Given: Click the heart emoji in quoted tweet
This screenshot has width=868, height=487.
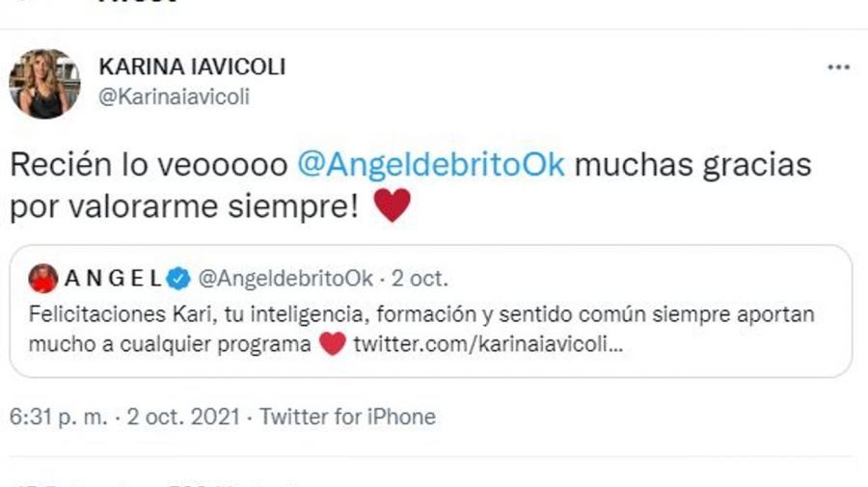Looking at the screenshot, I should (332, 343).
